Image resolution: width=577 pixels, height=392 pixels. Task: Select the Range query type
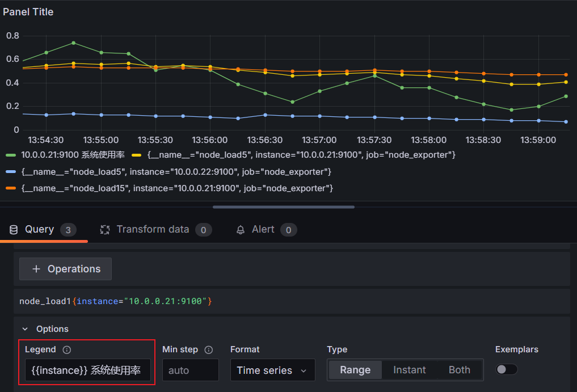coord(355,370)
